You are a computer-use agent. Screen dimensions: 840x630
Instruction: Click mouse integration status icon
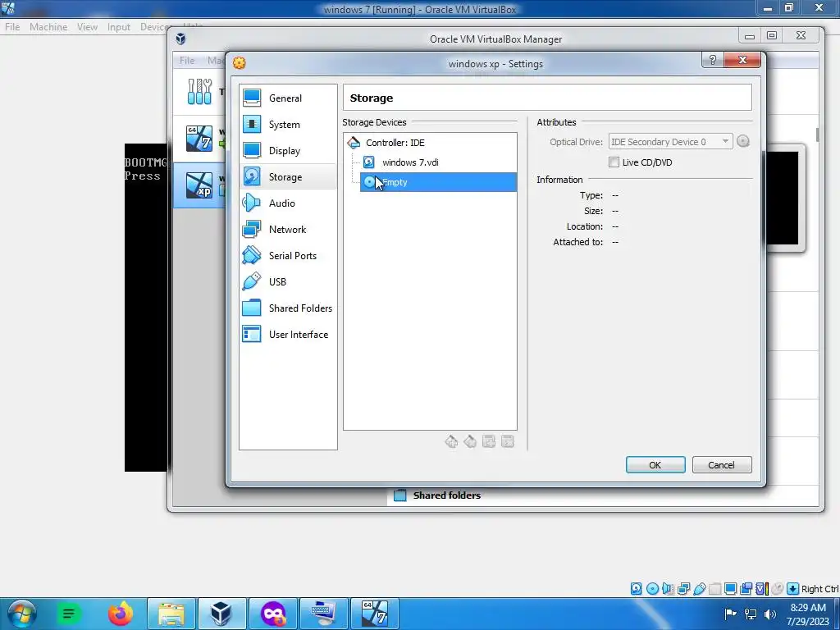click(x=778, y=589)
